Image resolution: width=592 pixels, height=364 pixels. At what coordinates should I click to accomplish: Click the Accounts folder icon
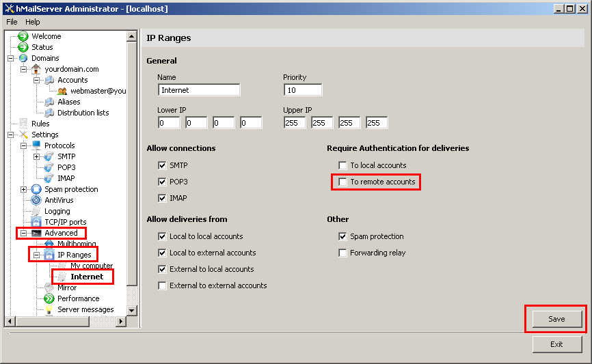point(49,80)
